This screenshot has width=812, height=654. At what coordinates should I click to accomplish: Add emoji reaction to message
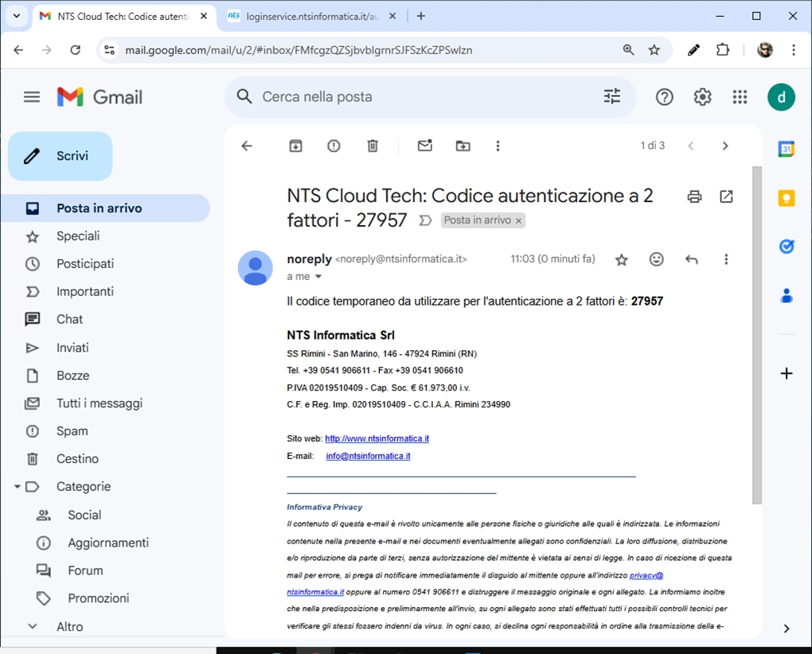[x=657, y=259]
